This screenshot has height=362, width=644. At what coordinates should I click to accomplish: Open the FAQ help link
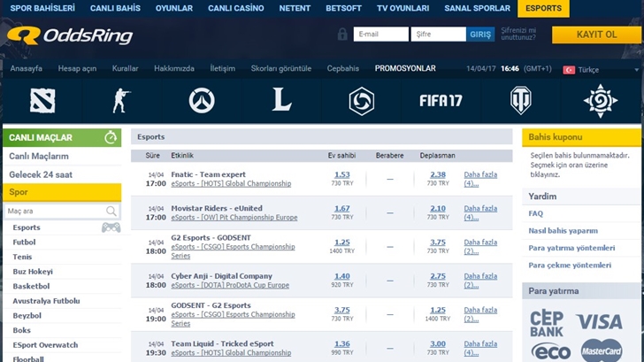[535, 213]
